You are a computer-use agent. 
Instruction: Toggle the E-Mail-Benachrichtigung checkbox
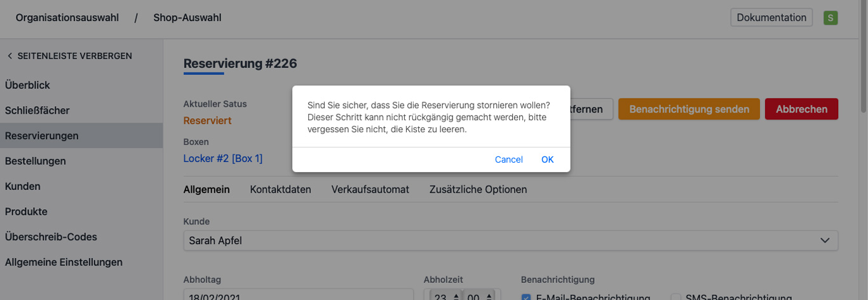click(526, 297)
